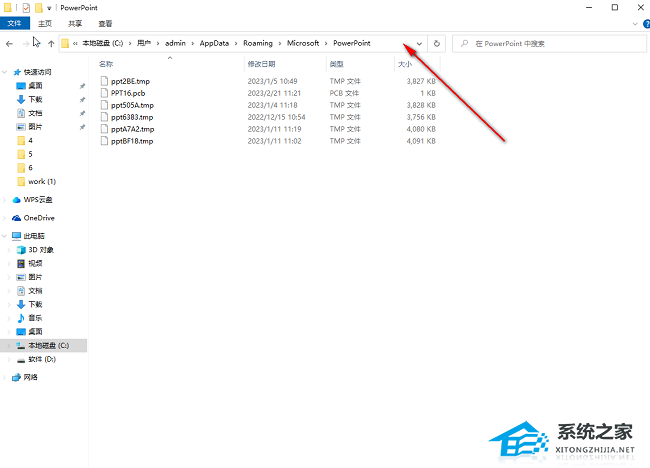Open 图片 under 此电脑
The width and height of the screenshot is (650, 468).
coord(35,277)
